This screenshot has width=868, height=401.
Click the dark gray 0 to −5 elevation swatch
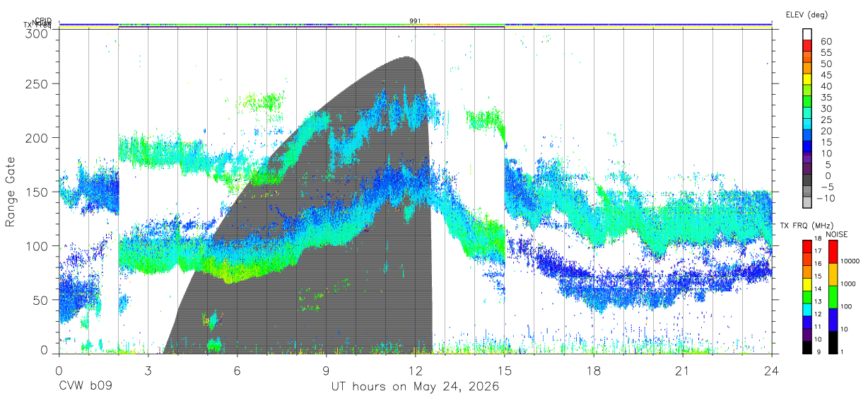click(x=808, y=181)
